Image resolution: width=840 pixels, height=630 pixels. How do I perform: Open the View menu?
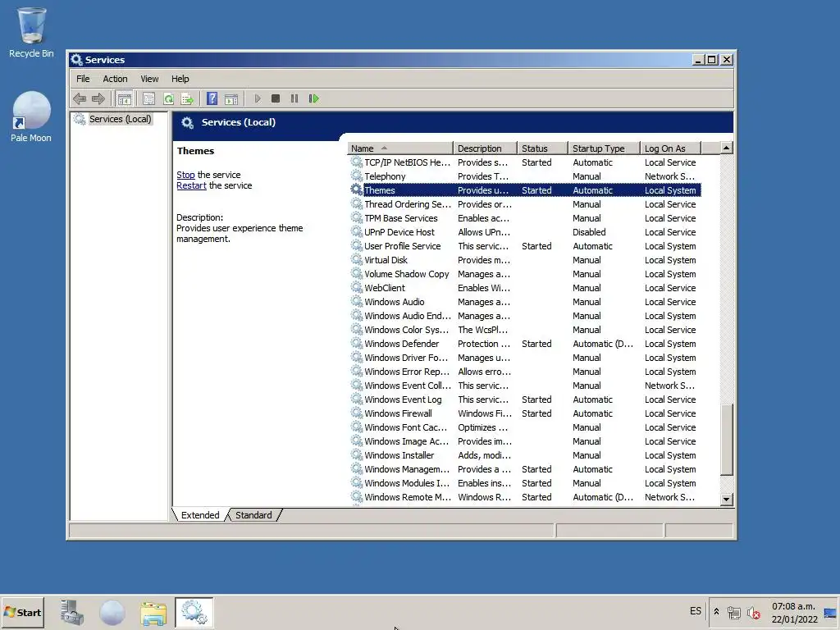[149, 79]
